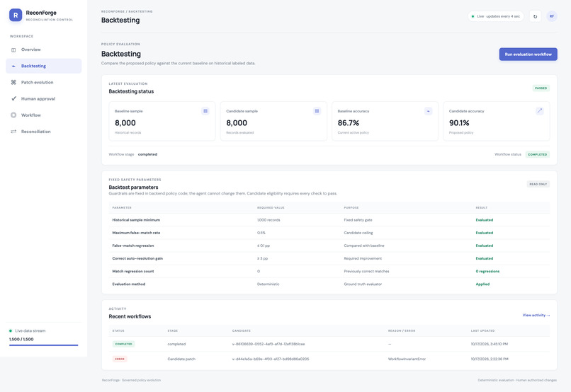Click the Candidate accuracy trend icon
The width and height of the screenshot is (571, 392).
pos(540,111)
